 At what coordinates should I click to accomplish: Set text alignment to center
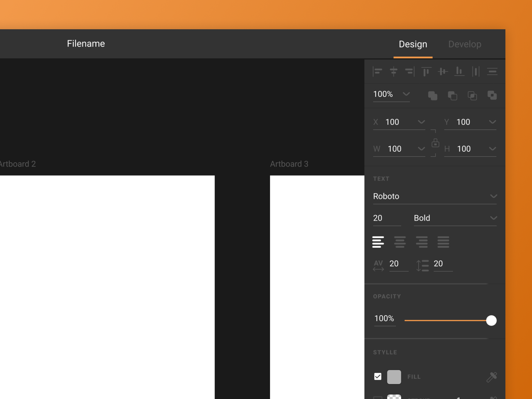[x=400, y=242]
